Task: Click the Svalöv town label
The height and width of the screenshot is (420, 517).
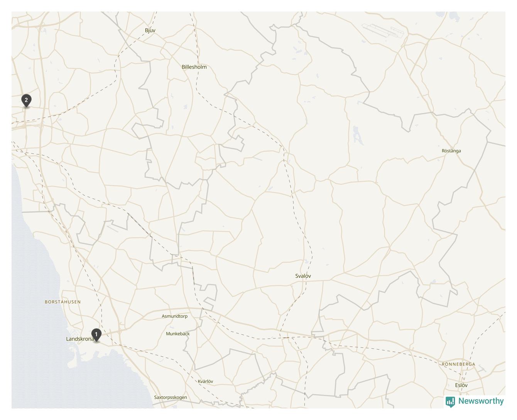Action: click(303, 276)
